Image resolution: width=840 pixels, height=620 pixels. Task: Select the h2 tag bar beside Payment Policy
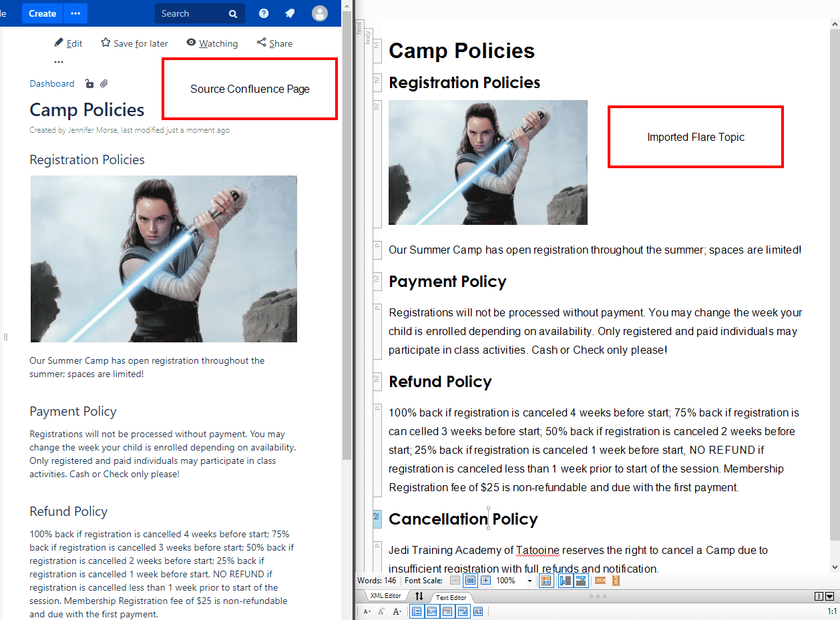point(376,282)
